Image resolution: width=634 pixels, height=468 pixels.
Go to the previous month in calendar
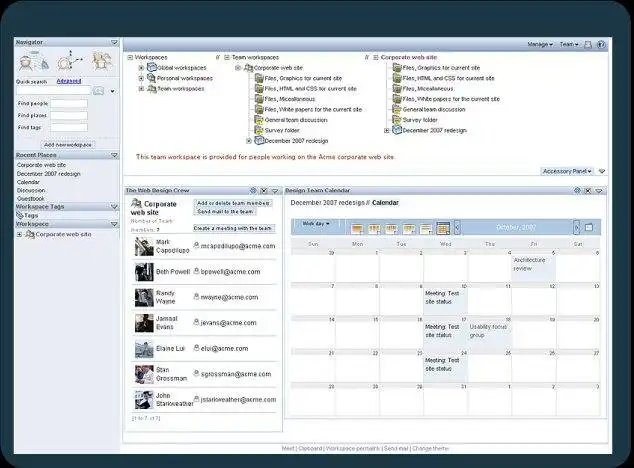(x=457, y=228)
